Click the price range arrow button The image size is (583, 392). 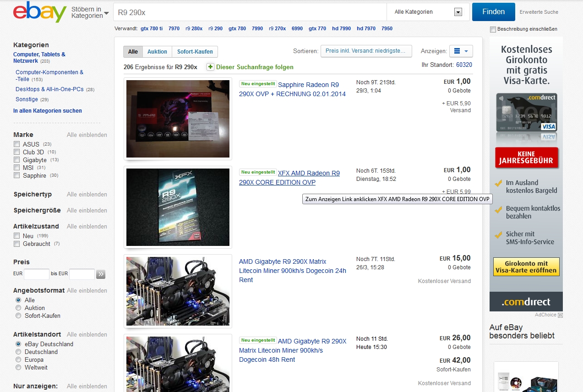101,274
